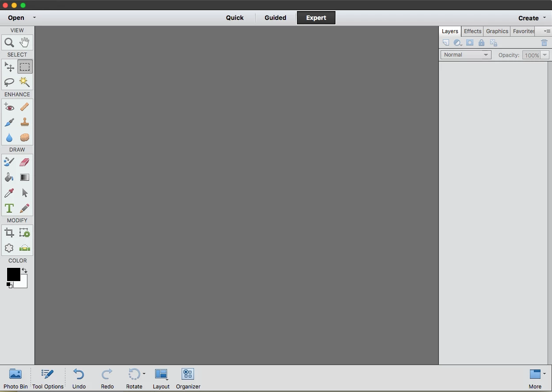Select the Cookie Cutter/Content-Aware Move tool

coord(9,248)
